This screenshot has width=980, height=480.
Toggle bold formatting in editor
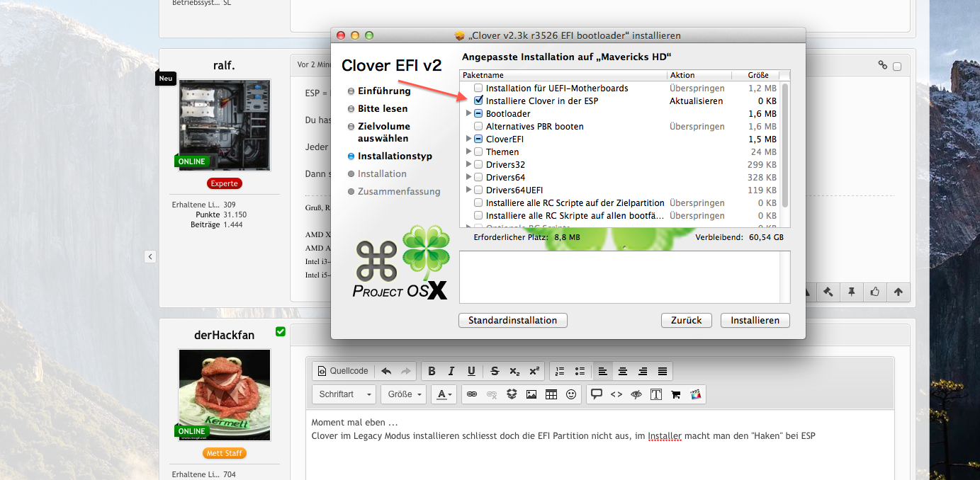tap(432, 371)
